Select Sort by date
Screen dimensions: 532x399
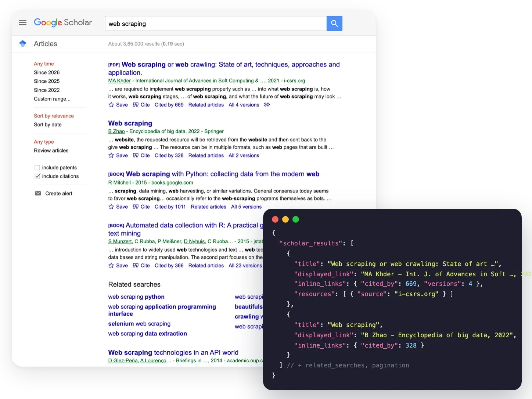(x=48, y=125)
